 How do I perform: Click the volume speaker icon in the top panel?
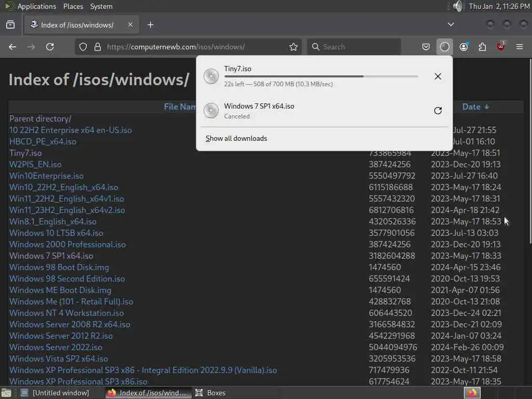458,6
